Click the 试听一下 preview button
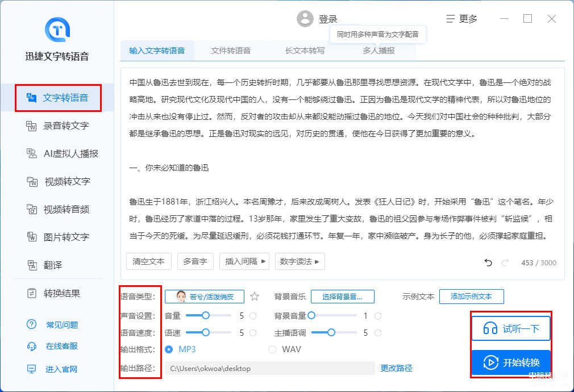Image resolution: width=574 pixels, height=392 pixels. click(511, 328)
